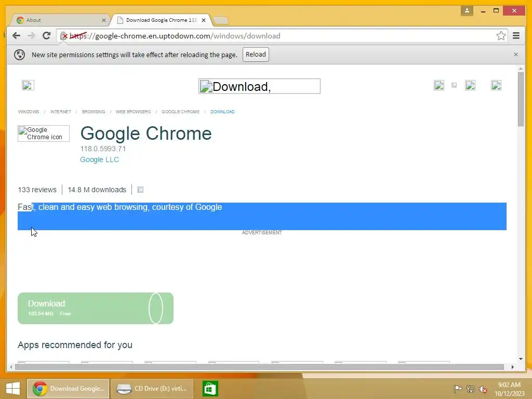This screenshot has height=399, width=532.
Task: Click the vertical scrollbar thumb
Action: (521, 99)
